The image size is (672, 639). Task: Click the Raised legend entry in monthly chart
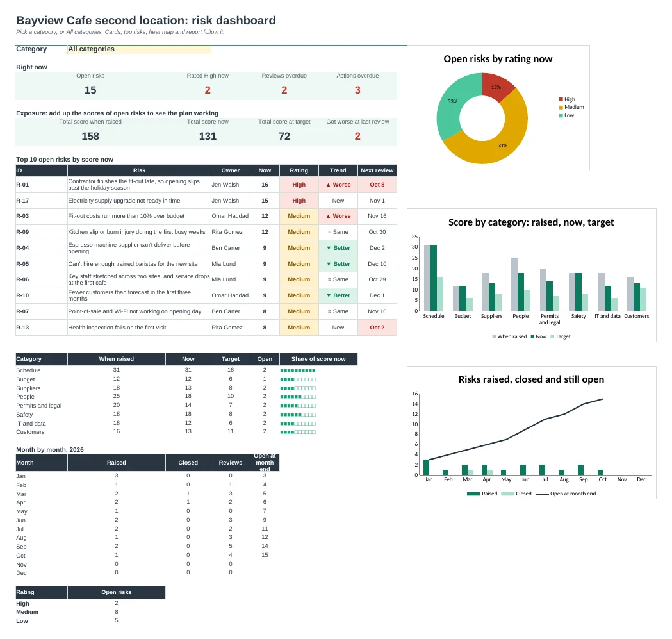pos(482,494)
